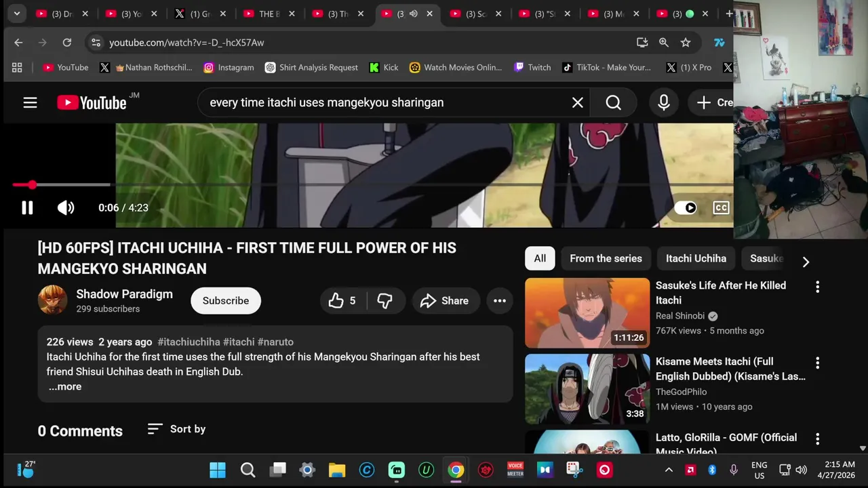Open the YouTube hamburger guide menu
The width and height of the screenshot is (868, 488).
30,102
